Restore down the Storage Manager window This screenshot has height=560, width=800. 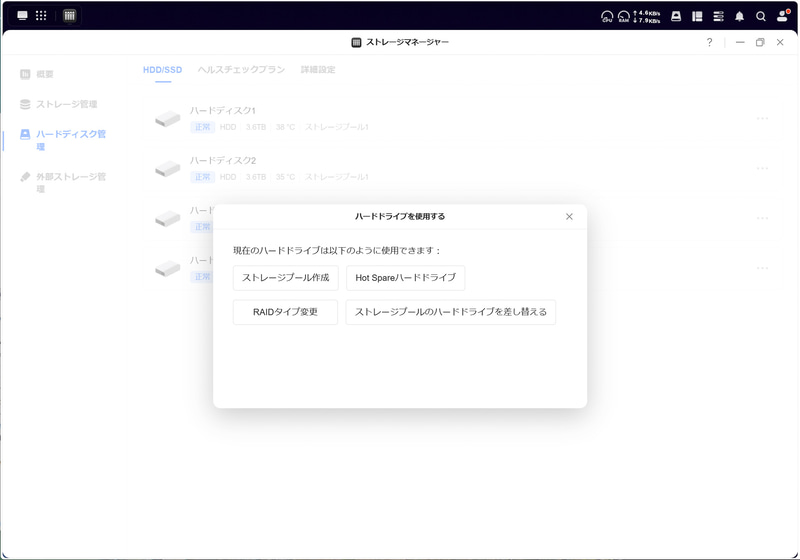(760, 42)
